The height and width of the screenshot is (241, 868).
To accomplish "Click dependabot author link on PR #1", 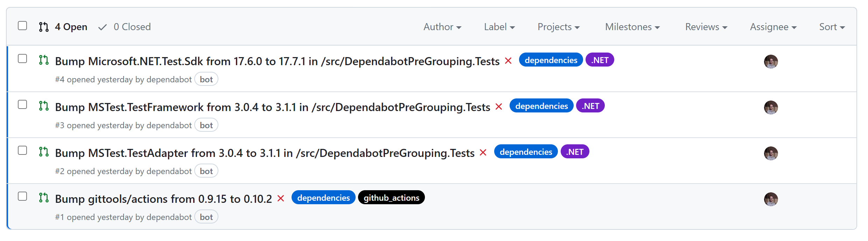I will coord(169,217).
